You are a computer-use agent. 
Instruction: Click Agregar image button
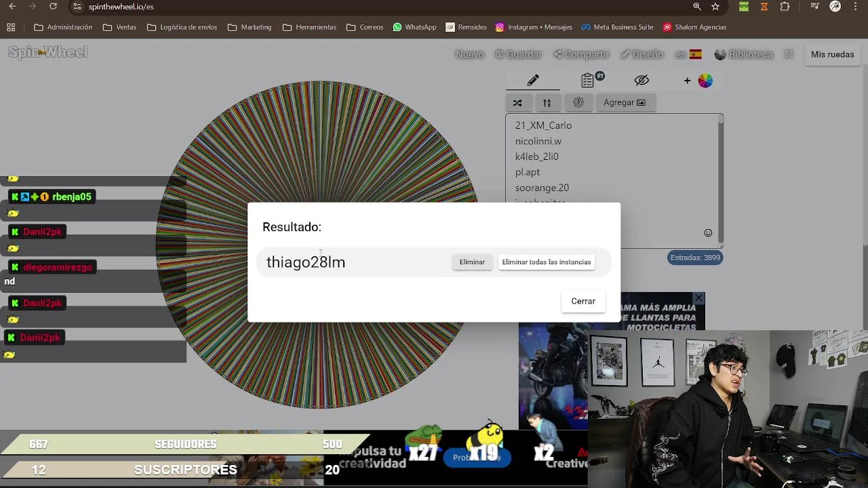coord(625,103)
